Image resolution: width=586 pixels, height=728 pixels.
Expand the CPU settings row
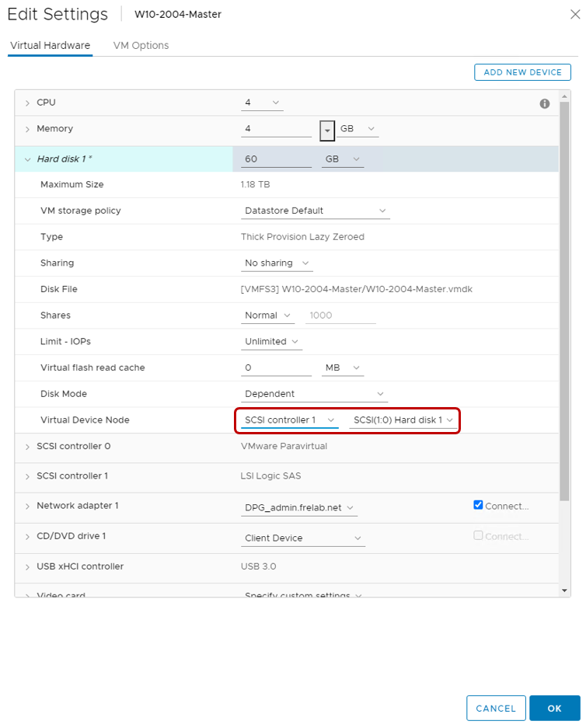(x=27, y=103)
